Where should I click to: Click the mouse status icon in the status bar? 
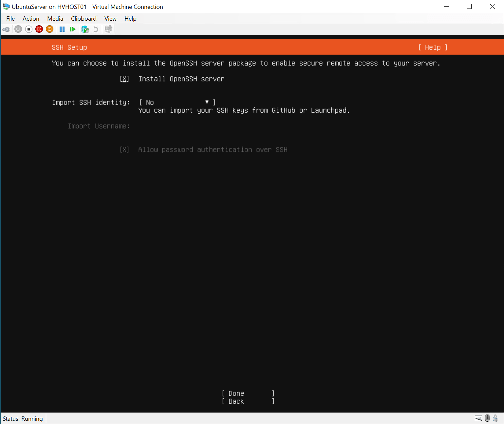point(487,418)
